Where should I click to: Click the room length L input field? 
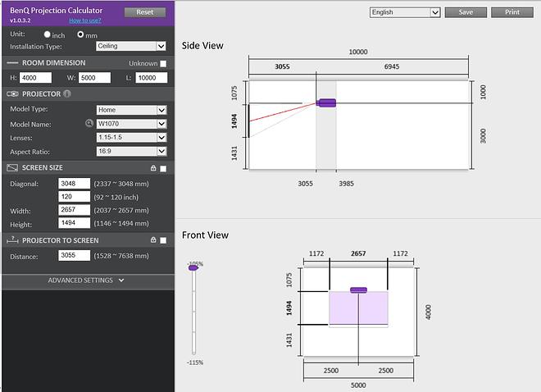point(152,78)
